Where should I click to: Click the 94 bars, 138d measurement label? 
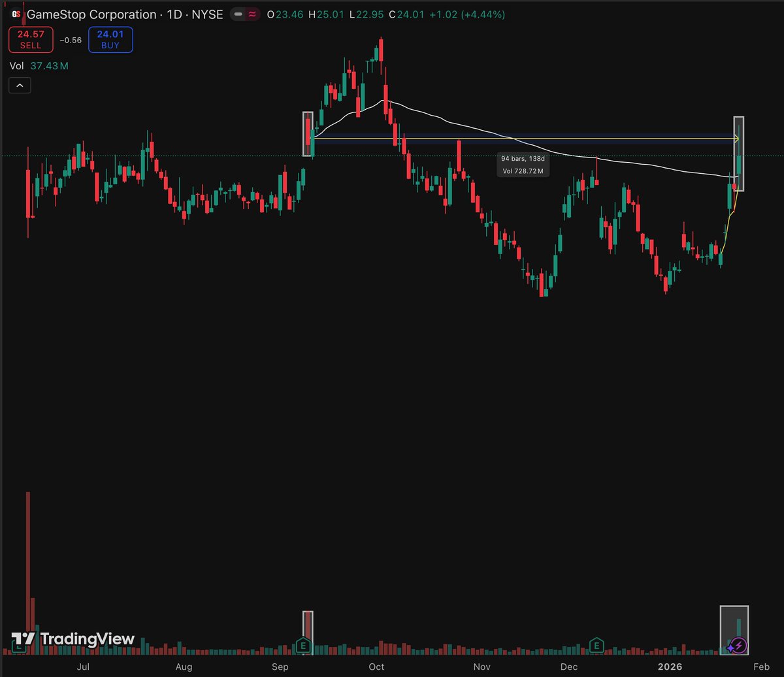click(x=523, y=159)
